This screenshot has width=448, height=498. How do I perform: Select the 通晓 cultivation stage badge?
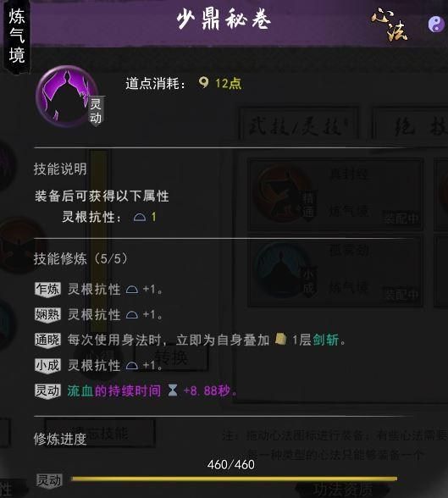point(47,340)
